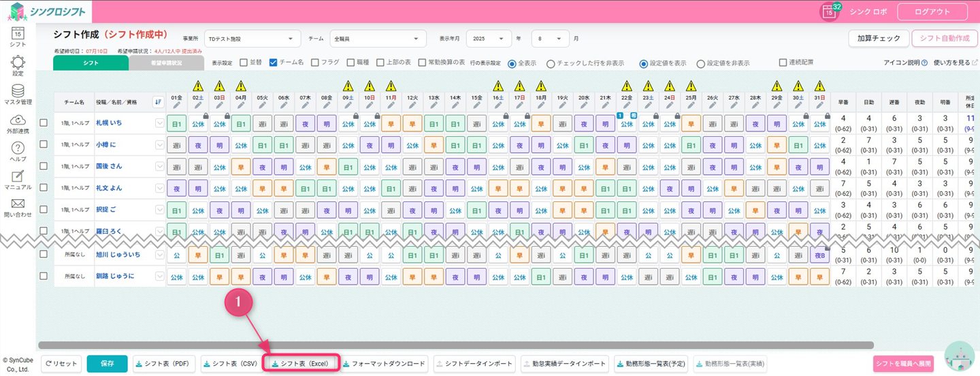Open the year dropdown showing 2025

pyautogui.click(x=489, y=39)
